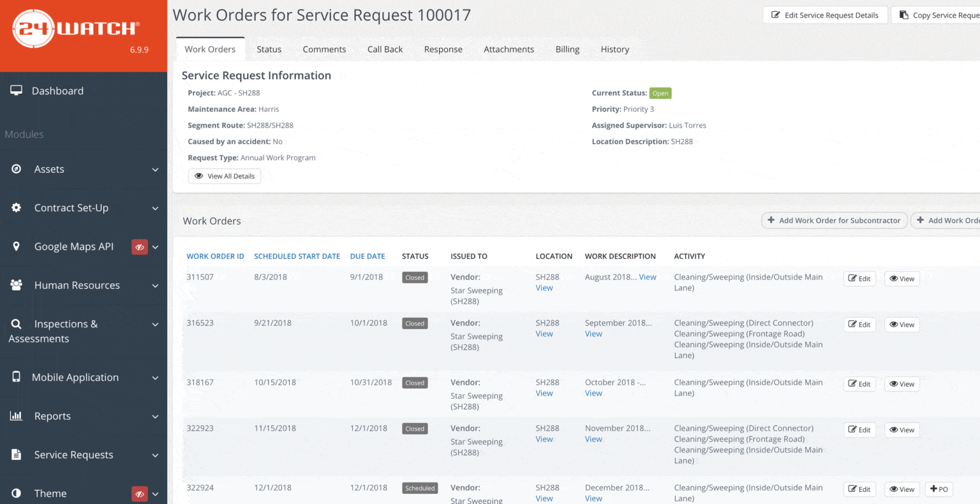Toggle visibility for Google Maps API
Viewport: 980px width, 504px height.
[x=139, y=246]
